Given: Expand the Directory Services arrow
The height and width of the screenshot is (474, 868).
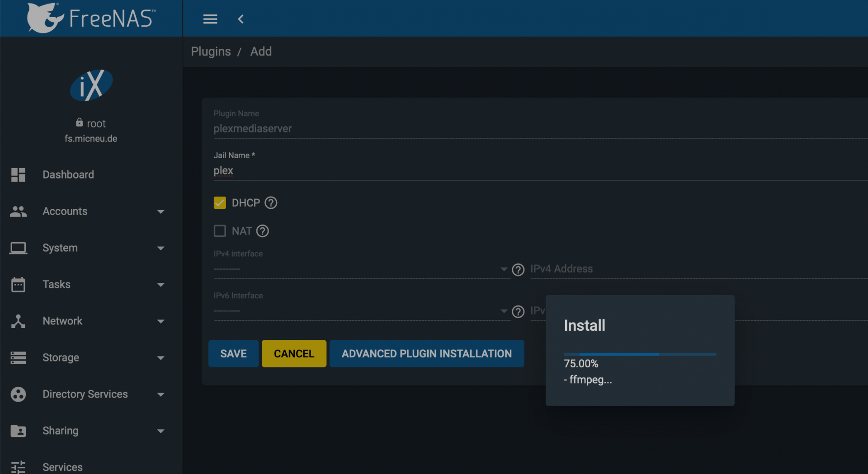Looking at the screenshot, I should (x=160, y=394).
